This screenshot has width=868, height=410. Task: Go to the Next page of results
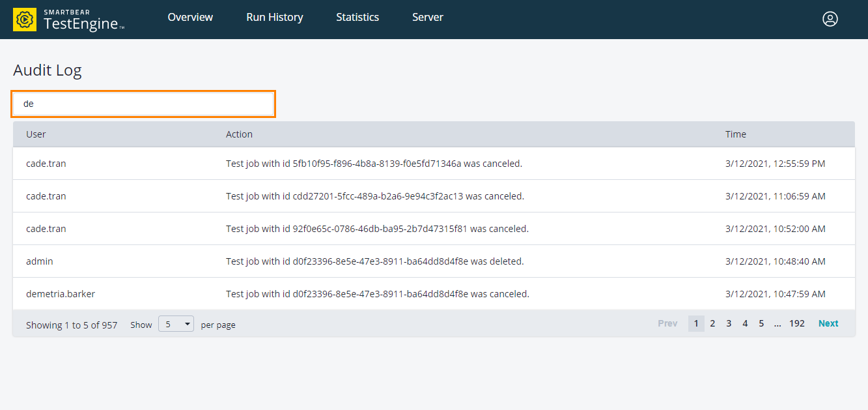click(828, 323)
